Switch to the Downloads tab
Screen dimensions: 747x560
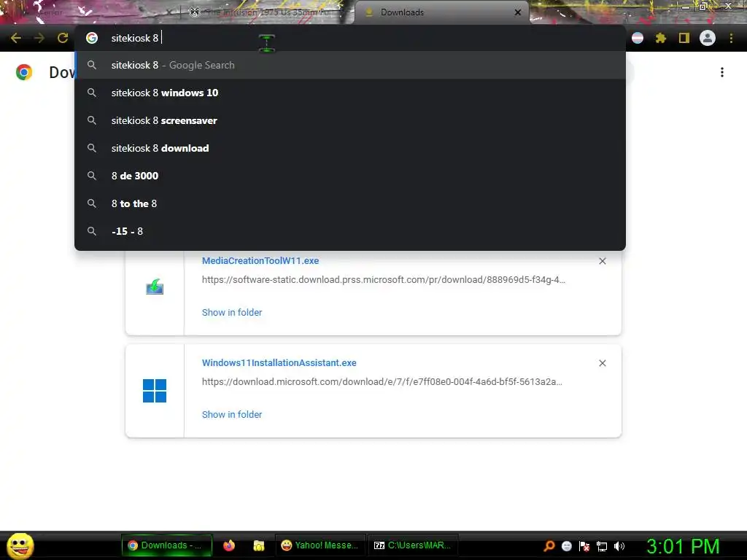point(441,12)
